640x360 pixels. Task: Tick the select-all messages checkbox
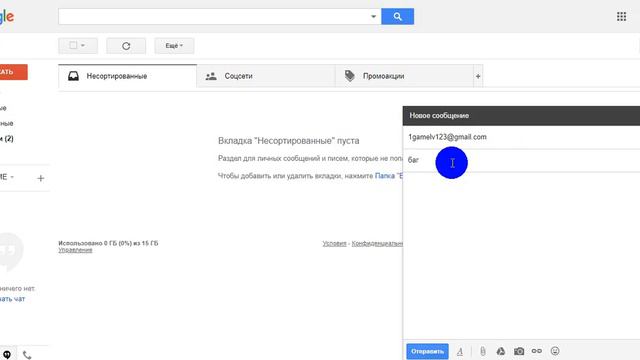pos(73,45)
